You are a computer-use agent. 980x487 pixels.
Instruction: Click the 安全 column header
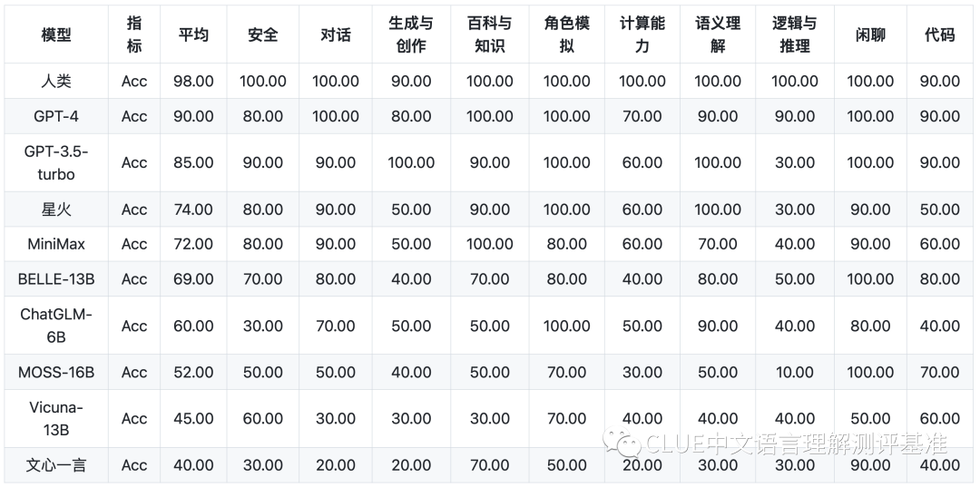[263, 35]
